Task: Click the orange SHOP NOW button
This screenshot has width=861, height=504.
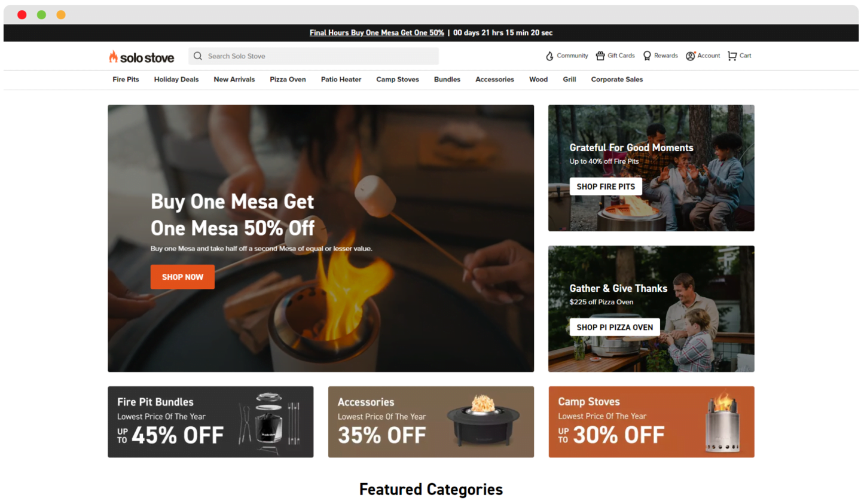Action: 182,277
